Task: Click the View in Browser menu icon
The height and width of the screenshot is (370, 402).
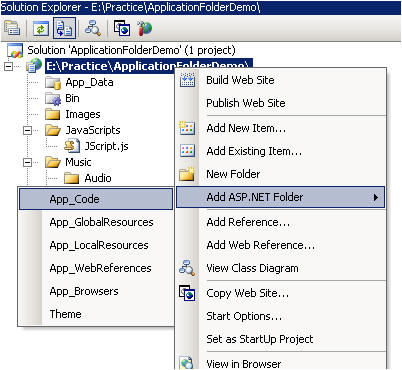Action: point(187,363)
